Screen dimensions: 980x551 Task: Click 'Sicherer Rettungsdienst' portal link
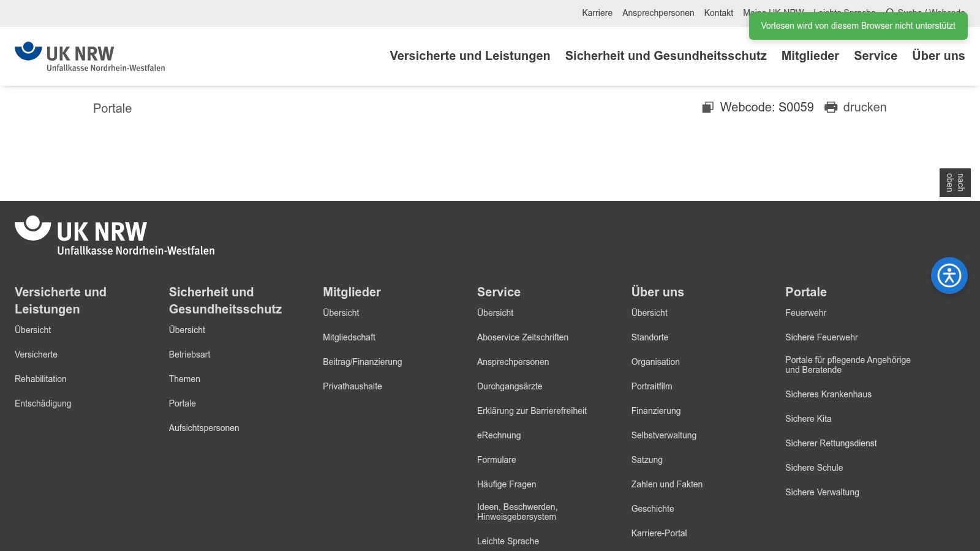[831, 443]
